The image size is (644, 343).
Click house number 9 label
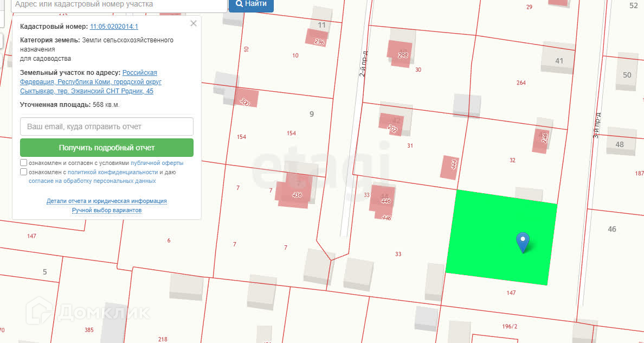[311, 114]
